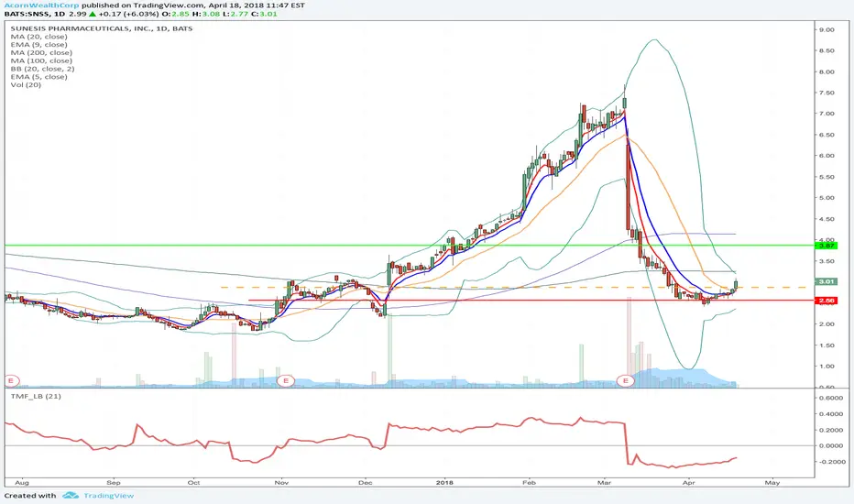Click the Apr label on time axis
Image resolution: width=854 pixels, height=504 pixels.
(x=689, y=482)
